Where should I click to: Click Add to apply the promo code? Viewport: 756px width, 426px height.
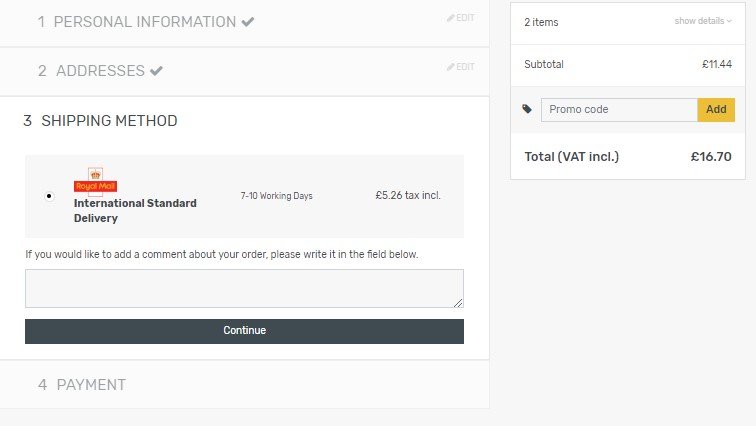716,110
